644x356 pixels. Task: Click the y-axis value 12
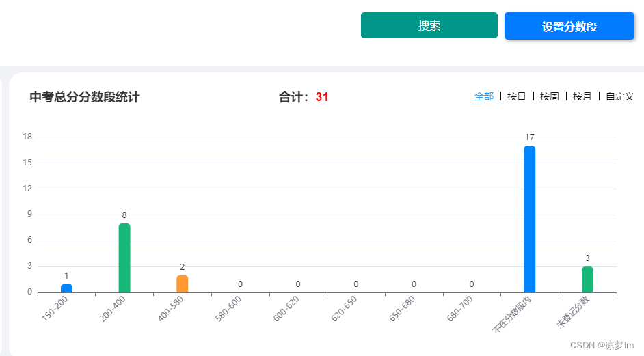tap(27, 189)
